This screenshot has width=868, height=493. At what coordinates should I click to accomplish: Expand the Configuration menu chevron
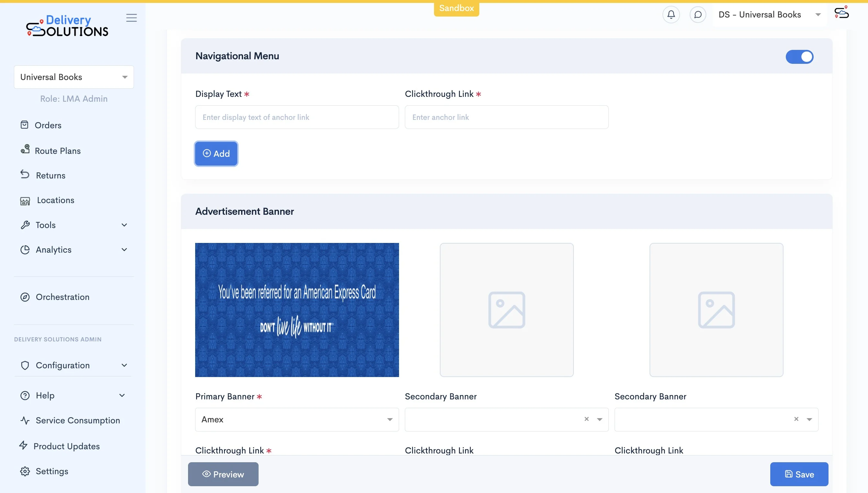(124, 365)
